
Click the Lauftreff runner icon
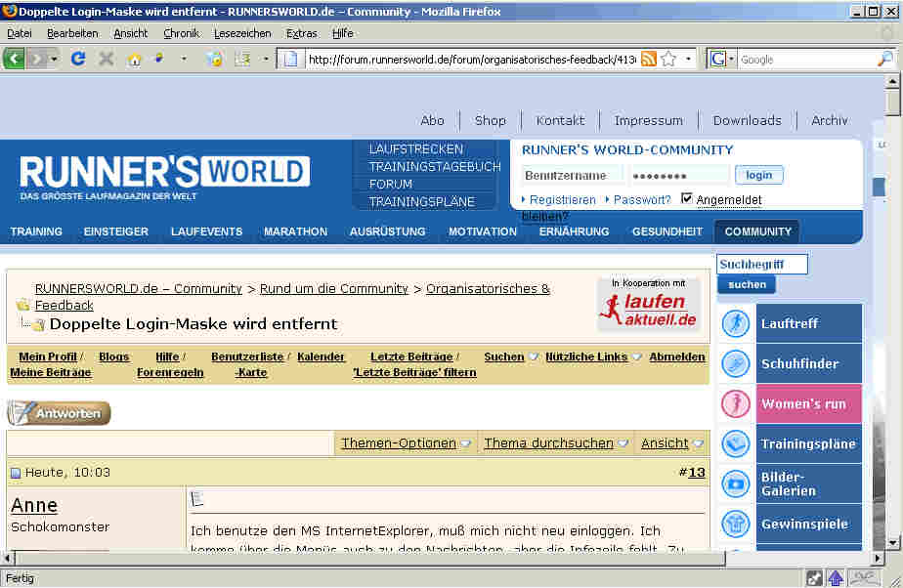click(x=735, y=323)
